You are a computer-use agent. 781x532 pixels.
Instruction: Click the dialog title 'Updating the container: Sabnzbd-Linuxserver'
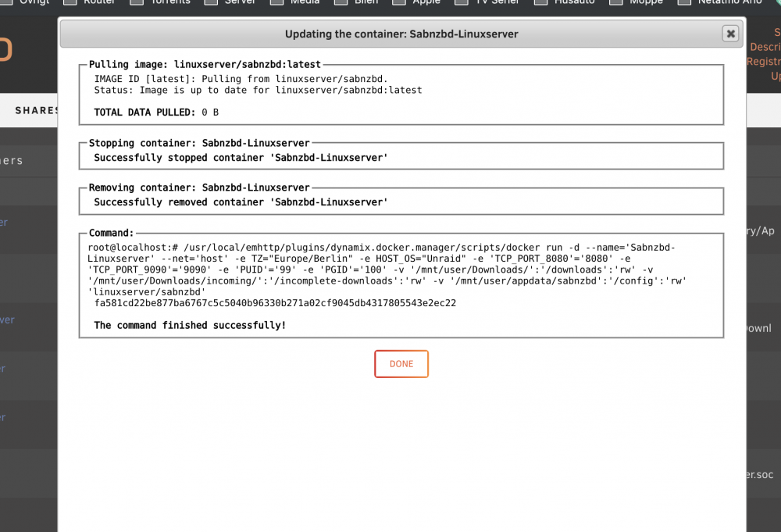[401, 34]
